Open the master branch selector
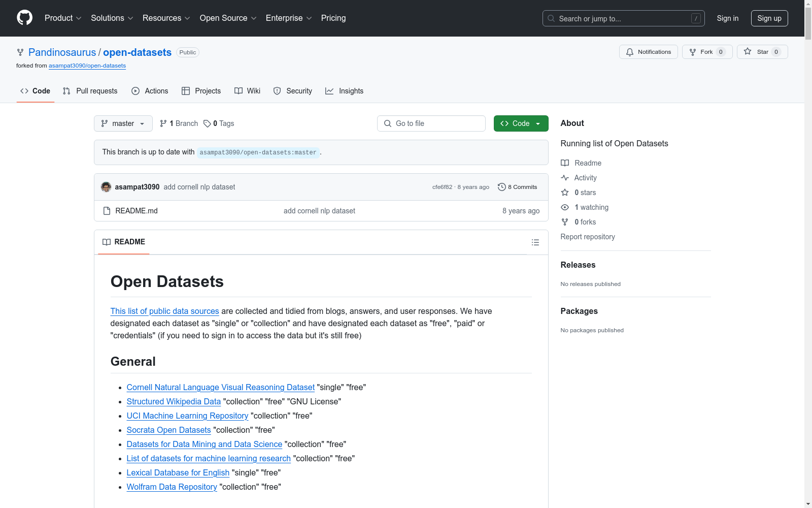This screenshot has width=812, height=508. [123, 123]
